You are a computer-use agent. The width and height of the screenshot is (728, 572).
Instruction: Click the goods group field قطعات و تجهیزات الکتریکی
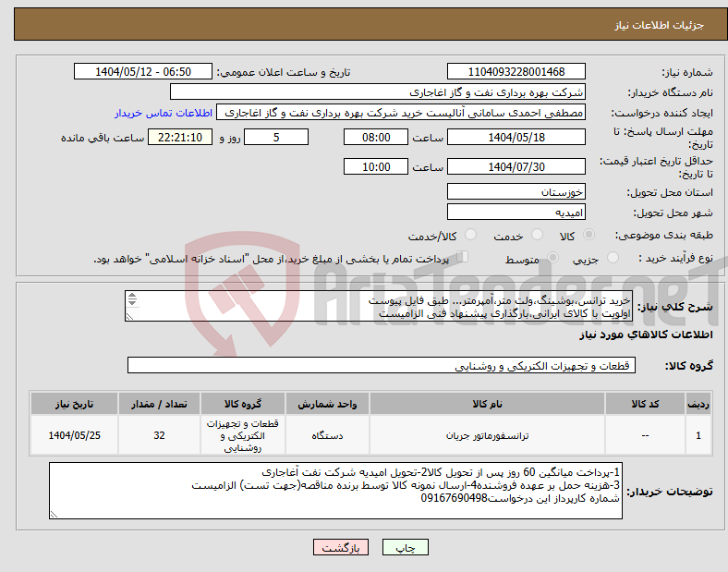(x=382, y=365)
